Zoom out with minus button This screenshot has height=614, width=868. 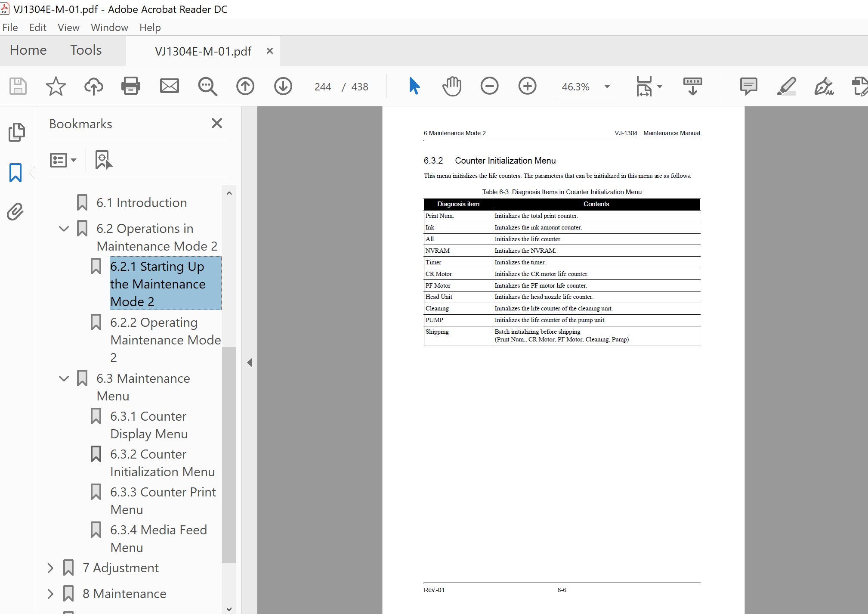point(489,86)
